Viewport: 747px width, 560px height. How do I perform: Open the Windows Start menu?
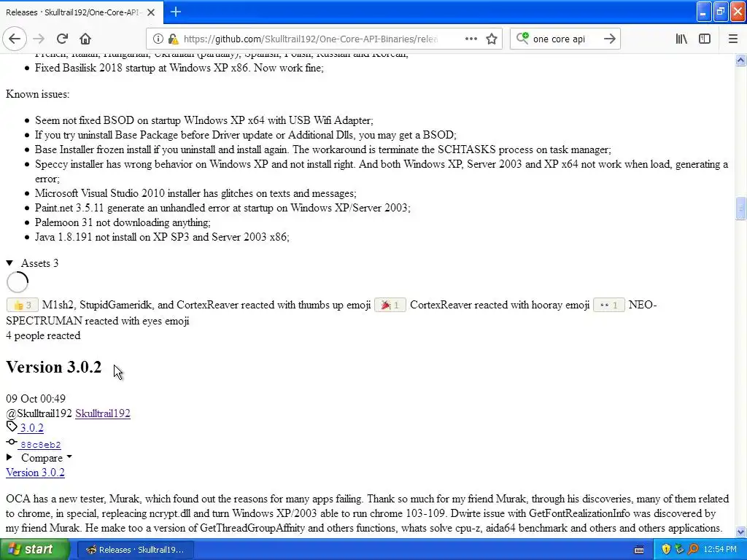coord(34,550)
